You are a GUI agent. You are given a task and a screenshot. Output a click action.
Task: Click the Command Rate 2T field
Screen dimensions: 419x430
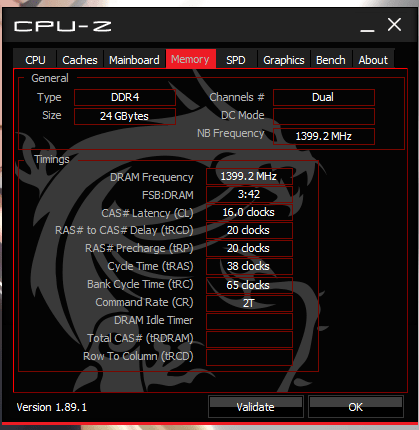[x=249, y=303]
